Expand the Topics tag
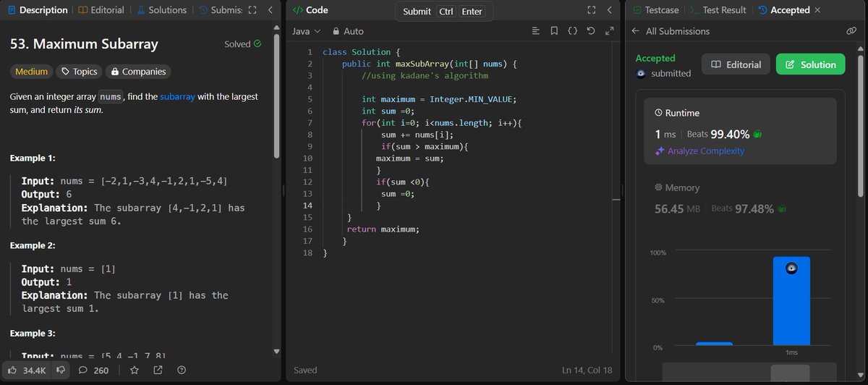Viewport: 868px width, 385px height. pyautogui.click(x=80, y=72)
